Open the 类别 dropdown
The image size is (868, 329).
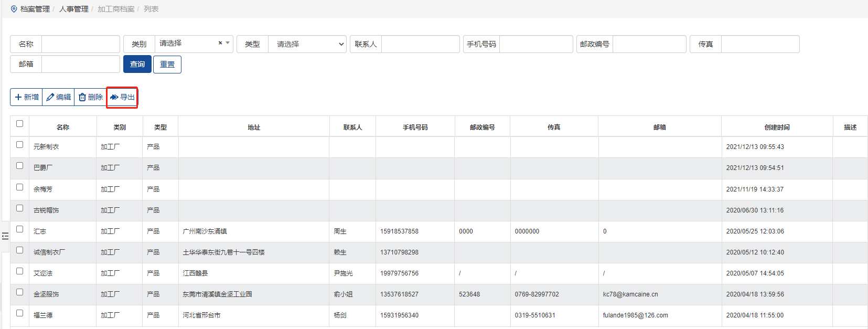193,44
